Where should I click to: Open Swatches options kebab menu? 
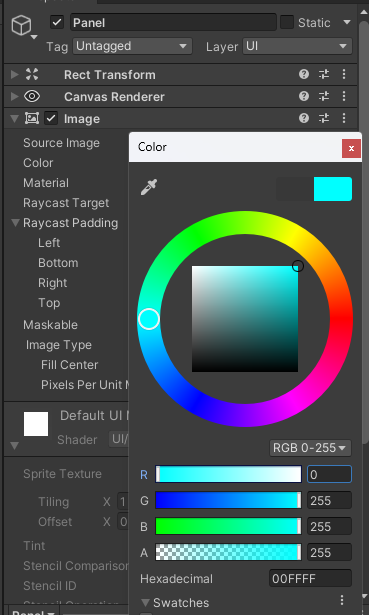(342, 600)
